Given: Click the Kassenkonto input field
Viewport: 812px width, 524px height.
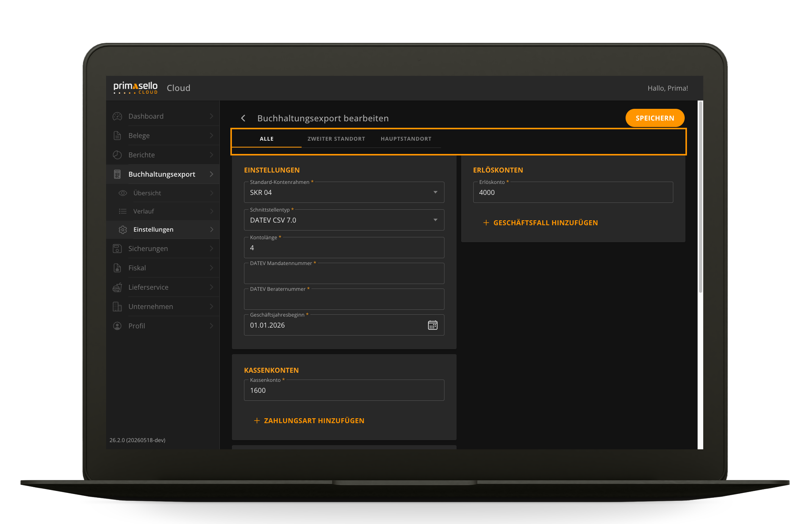Looking at the screenshot, I should coord(344,390).
